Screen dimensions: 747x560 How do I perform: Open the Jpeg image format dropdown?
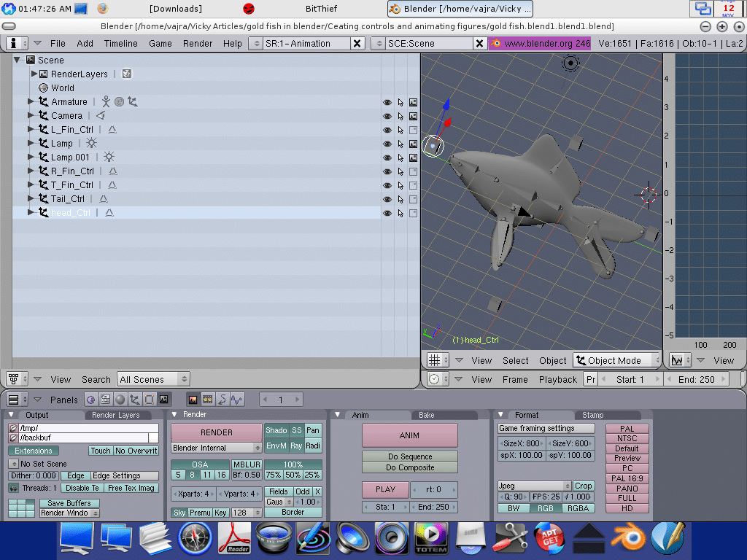tap(533, 486)
